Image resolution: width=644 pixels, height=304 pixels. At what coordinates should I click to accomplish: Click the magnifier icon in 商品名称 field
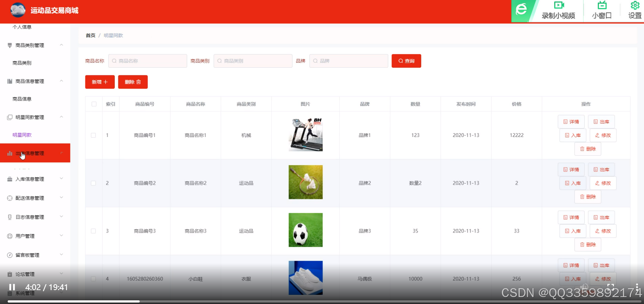pyautogui.click(x=114, y=61)
